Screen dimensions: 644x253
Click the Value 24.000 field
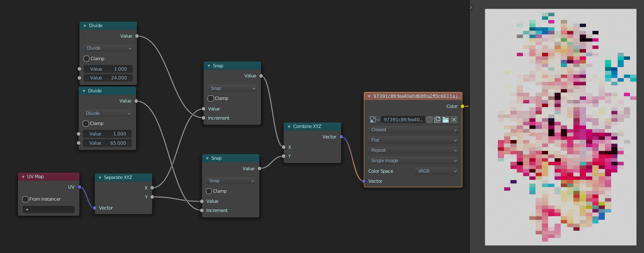pos(108,78)
